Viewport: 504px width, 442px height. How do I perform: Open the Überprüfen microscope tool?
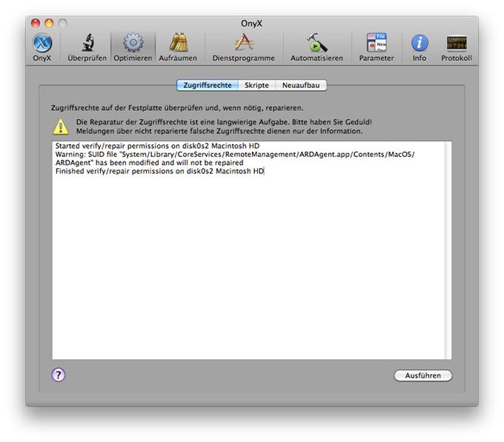(87, 47)
